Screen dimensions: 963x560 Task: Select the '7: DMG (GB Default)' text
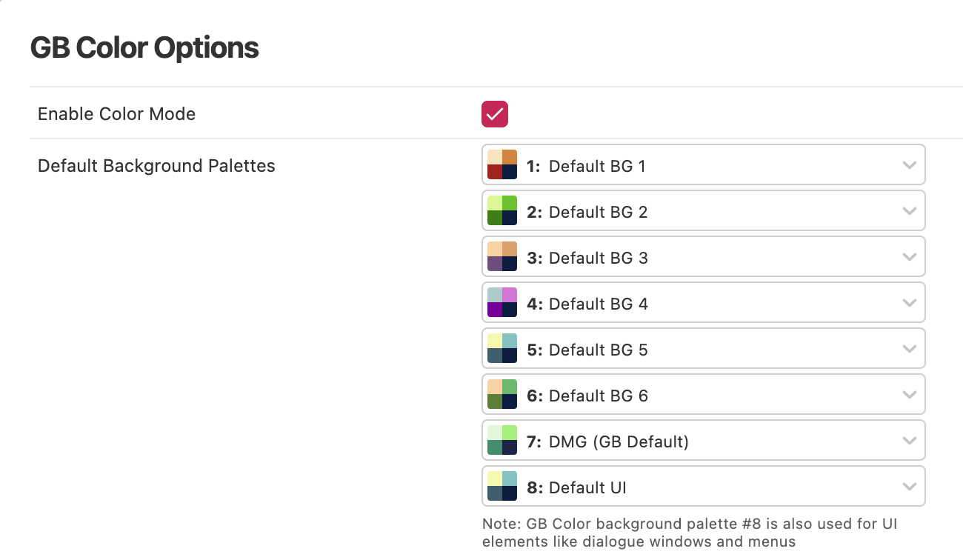[607, 442]
